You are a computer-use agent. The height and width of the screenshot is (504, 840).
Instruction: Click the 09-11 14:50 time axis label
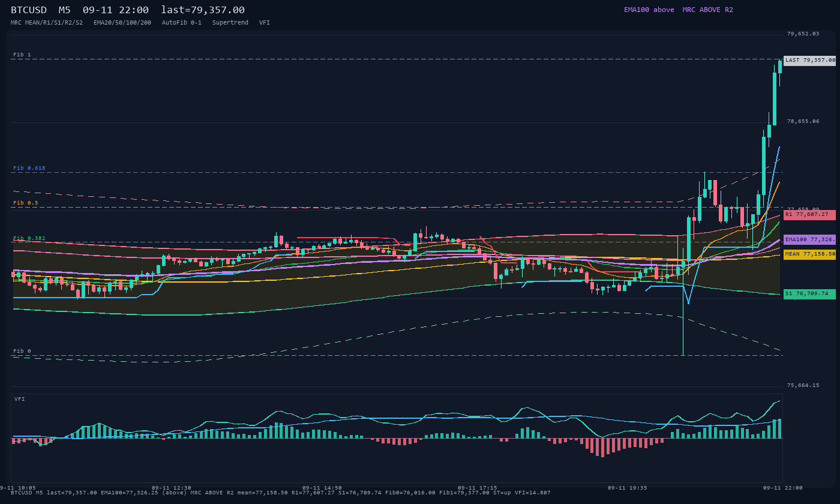322,488
